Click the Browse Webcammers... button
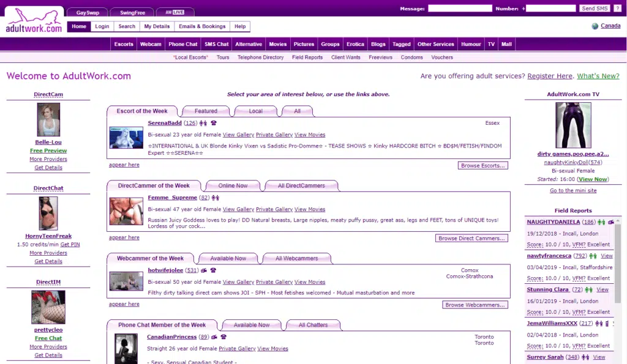Screen dimensions: 627x364 475,305
